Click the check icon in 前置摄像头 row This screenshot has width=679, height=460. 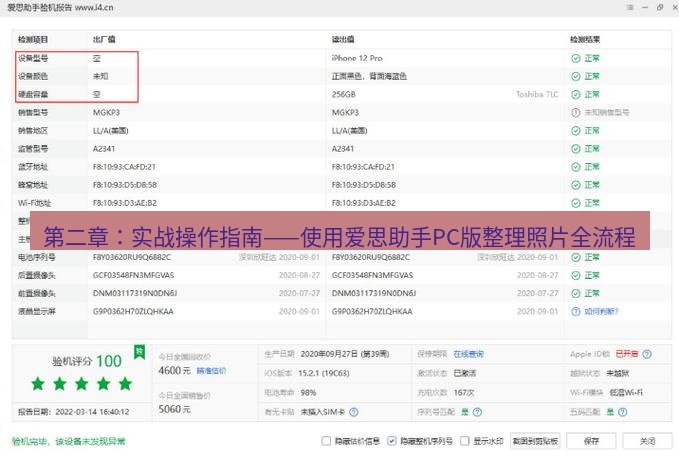pos(576,294)
